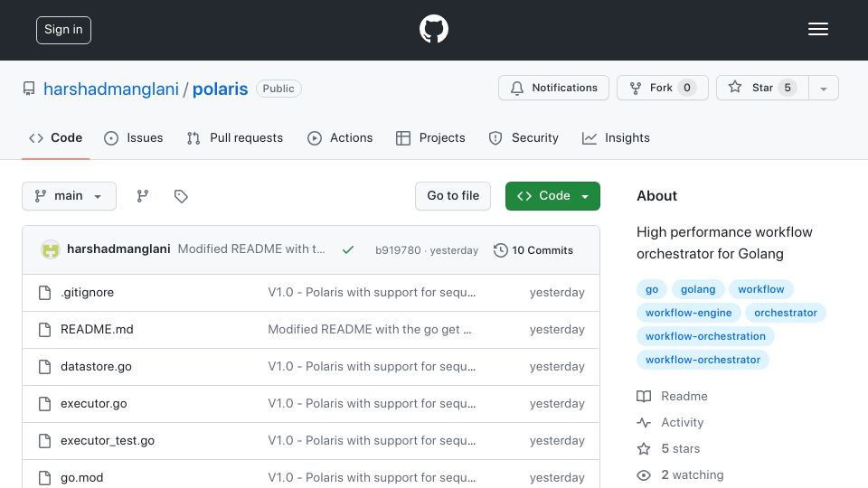Click the GitHub octocat logo
The height and width of the screenshot is (488, 868).
[433, 29]
